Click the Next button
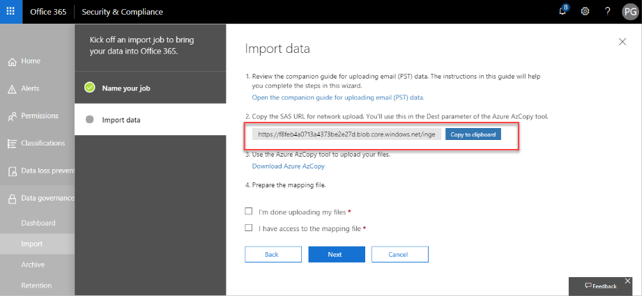Image resolution: width=644 pixels, height=298 pixels. click(337, 255)
